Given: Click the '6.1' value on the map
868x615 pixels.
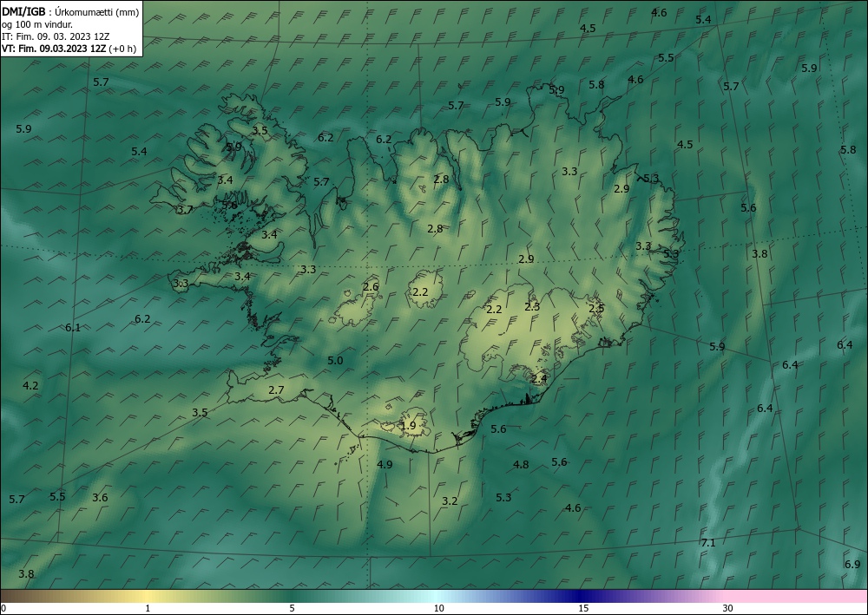Looking at the screenshot, I should click(x=73, y=327).
